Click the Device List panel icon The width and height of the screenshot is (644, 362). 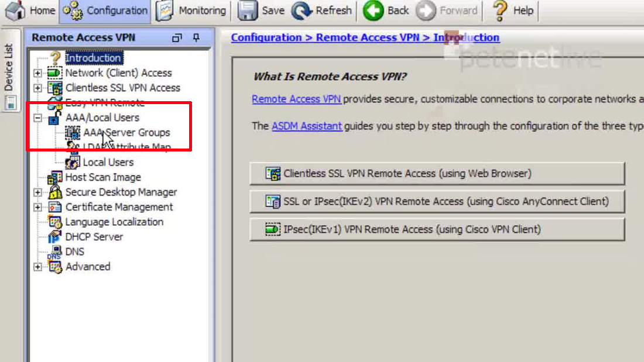(11, 102)
